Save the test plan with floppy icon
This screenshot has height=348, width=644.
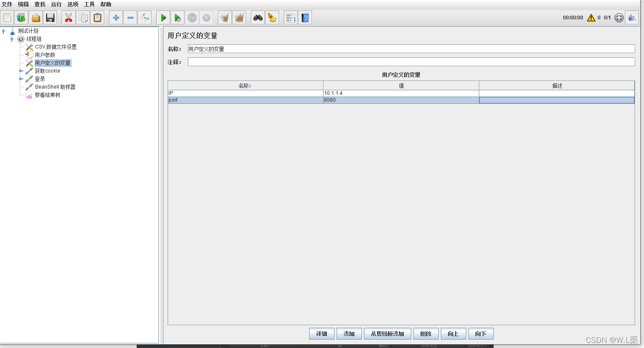tap(50, 18)
